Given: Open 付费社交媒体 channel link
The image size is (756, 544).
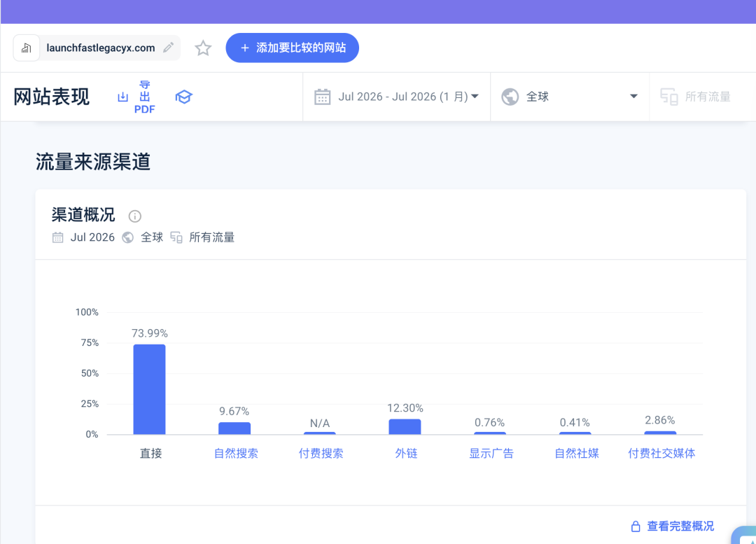Looking at the screenshot, I should [661, 454].
